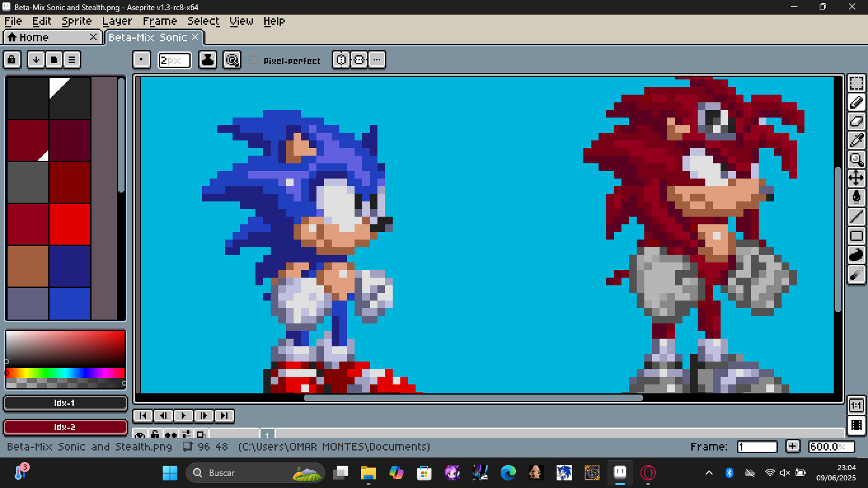Select the Pencil tool
Image resolution: width=868 pixels, height=488 pixels.
click(857, 102)
